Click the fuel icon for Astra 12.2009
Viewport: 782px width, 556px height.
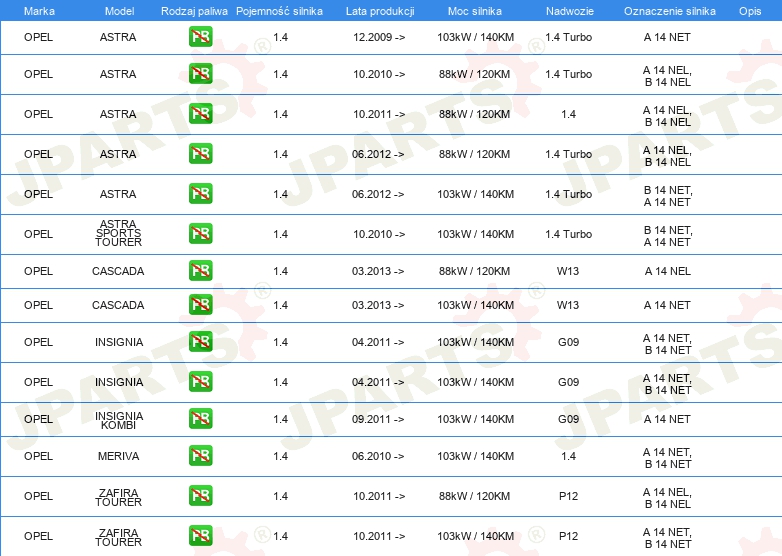pyautogui.click(x=200, y=37)
